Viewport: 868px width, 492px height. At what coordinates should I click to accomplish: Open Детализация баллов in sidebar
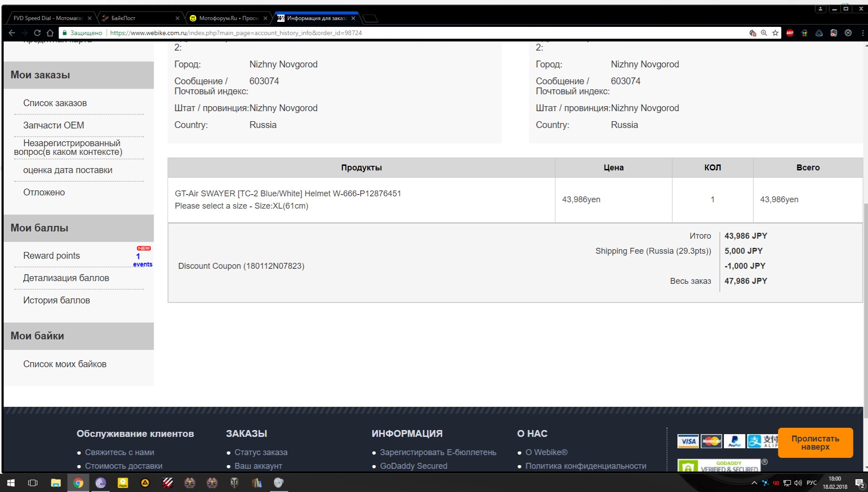(66, 278)
